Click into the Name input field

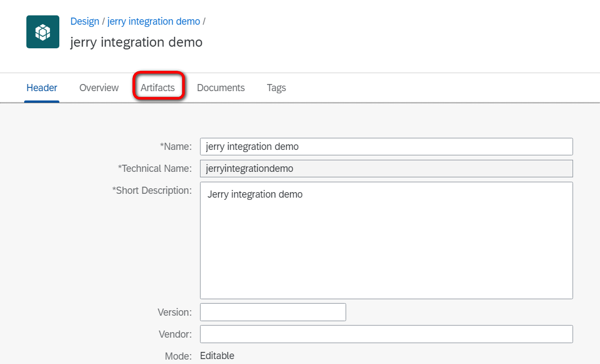tap(386, 147)
